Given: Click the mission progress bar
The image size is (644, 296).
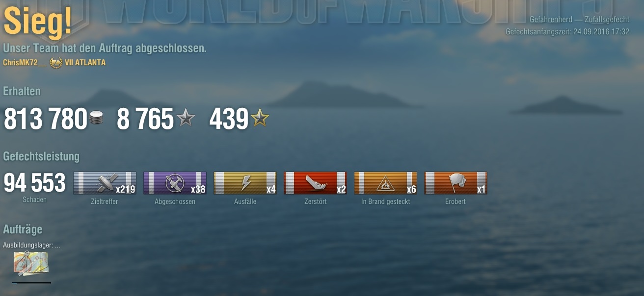Looking at the screenshot, I should coord(31,283).
